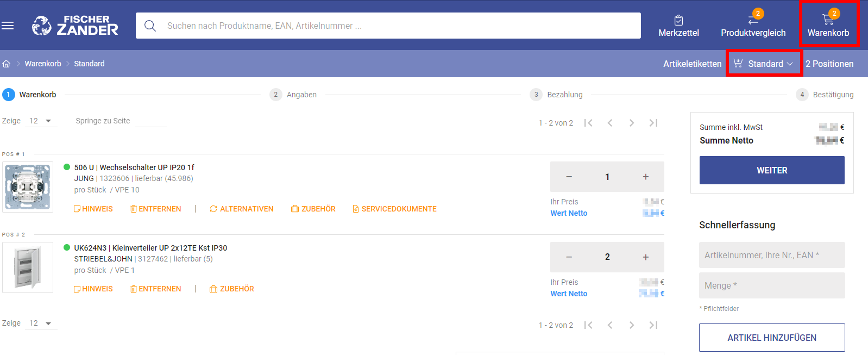The image size is (868, 355).
Task: Select the Angaben checkout step
Action: (x=293, y=95)
